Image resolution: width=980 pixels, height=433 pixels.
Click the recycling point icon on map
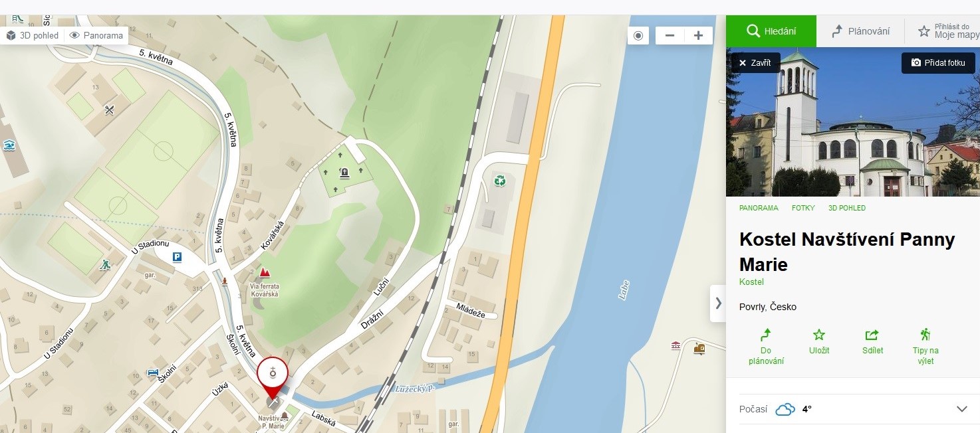499,180
